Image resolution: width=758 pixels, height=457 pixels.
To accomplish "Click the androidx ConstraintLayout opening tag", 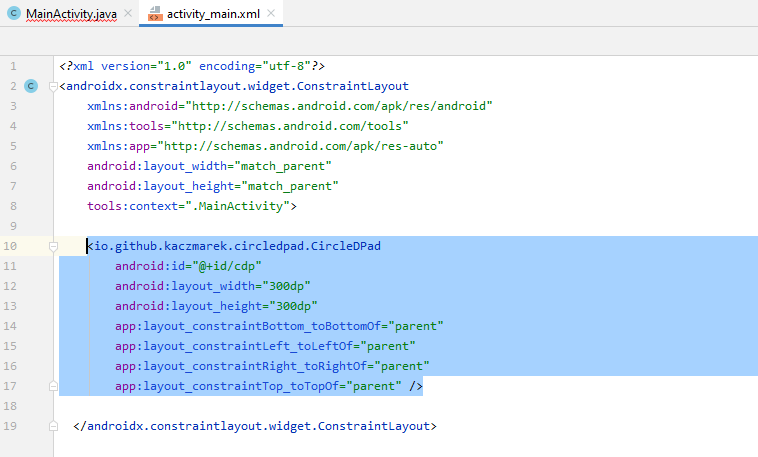I will point(234,86).
